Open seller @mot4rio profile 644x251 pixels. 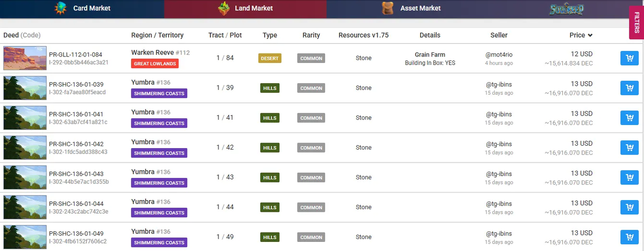(499, 55)
